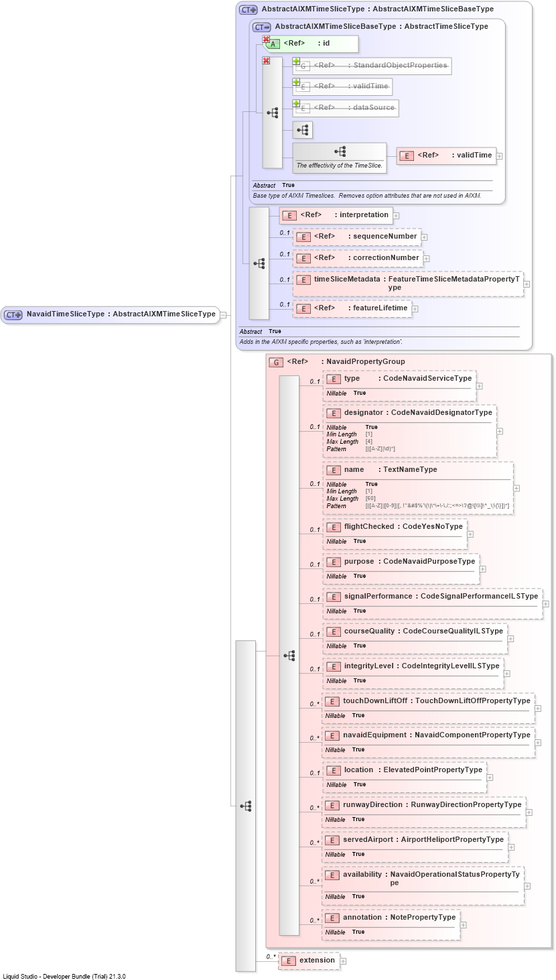Expand the sequenceNumber element
Screen dimensions: 556x980
(x=425, y=237)
